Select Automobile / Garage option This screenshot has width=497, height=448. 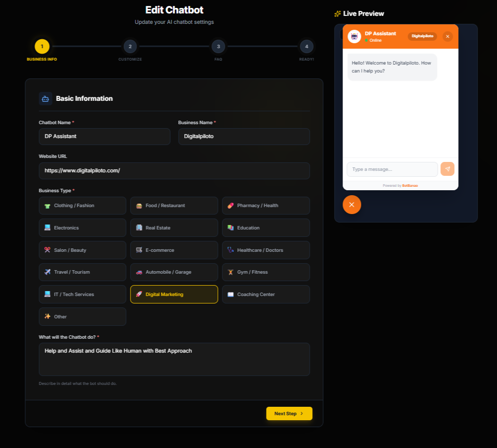click(174, 272)
